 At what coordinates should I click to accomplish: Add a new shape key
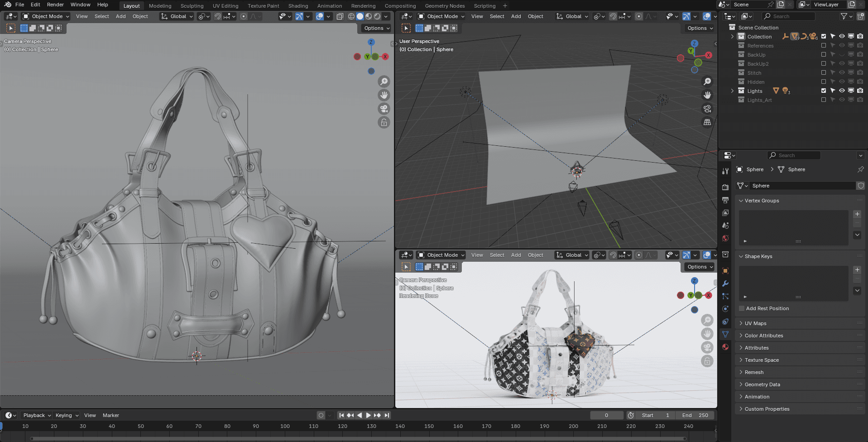coord(857,270)
